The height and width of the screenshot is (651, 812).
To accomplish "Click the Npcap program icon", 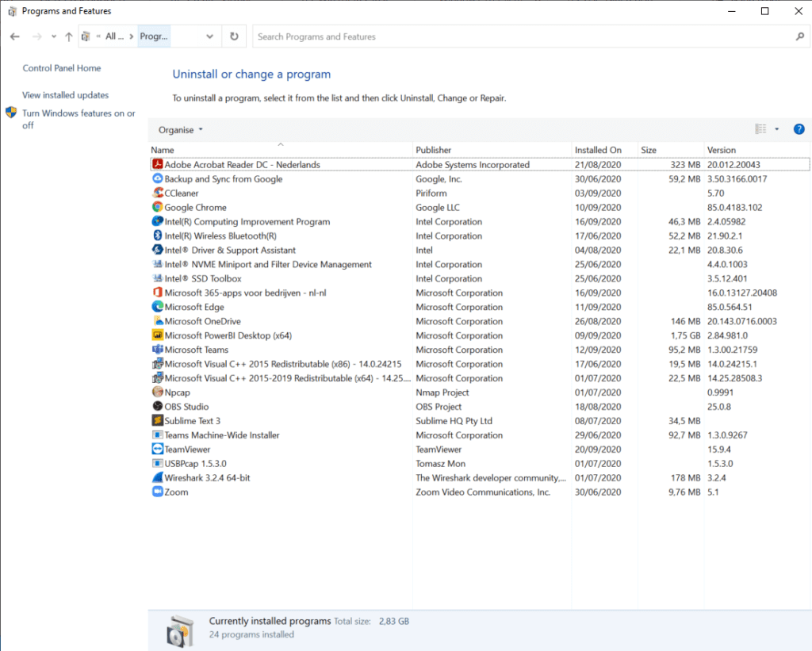I will point(158,392).
